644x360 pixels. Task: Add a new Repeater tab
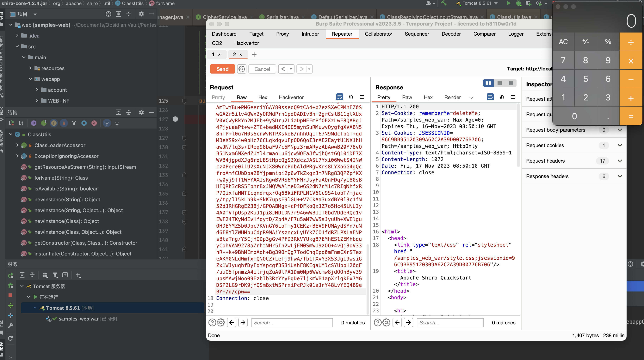(254, 54)
